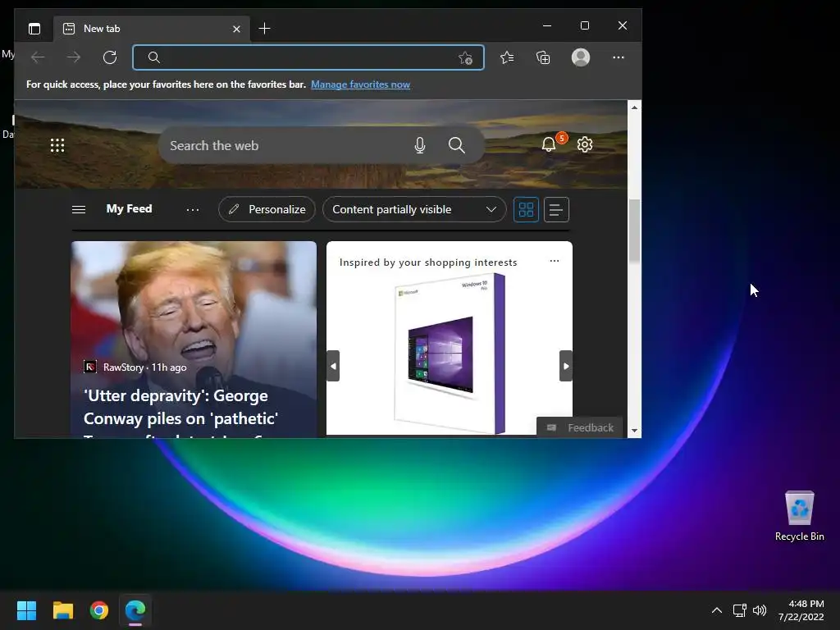The width and height of the screenshot is (840, 630).
Task: Submit search with magnifier icon
Action: pyautogui.click(x=456, y=145)
